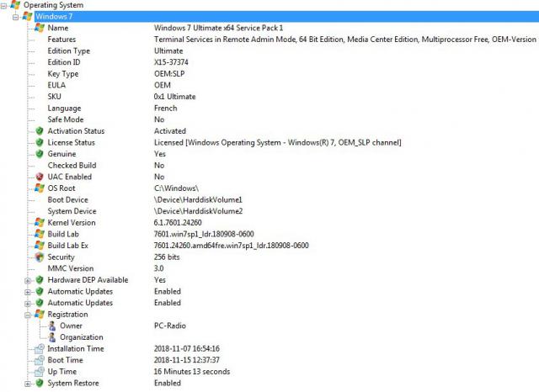539x392 pixels.
Task: Expand the Hardware DEP Available entry
Action: point(28,281)
